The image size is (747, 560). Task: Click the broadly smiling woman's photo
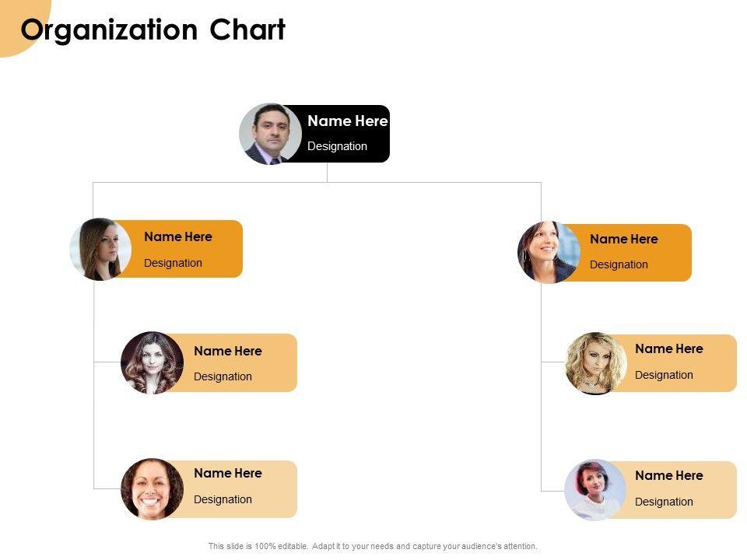(x=152, y=488)
